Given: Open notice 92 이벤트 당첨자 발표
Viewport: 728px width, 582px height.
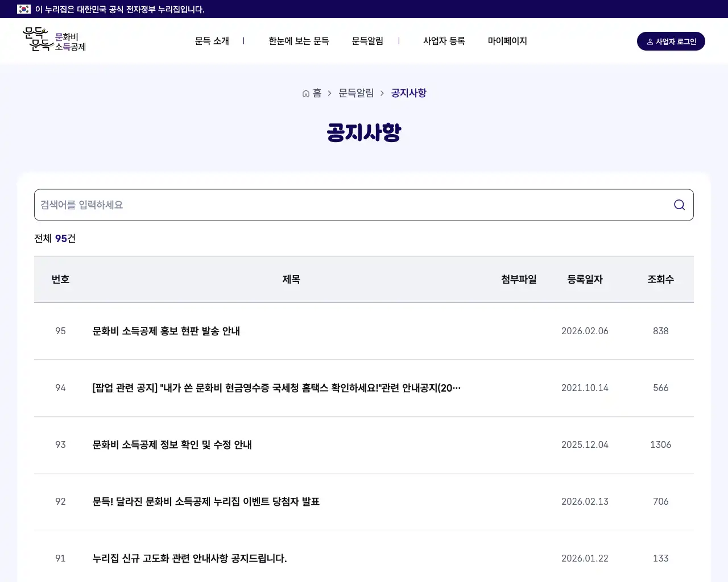Looking at the screenshot, I should point(205,502).
